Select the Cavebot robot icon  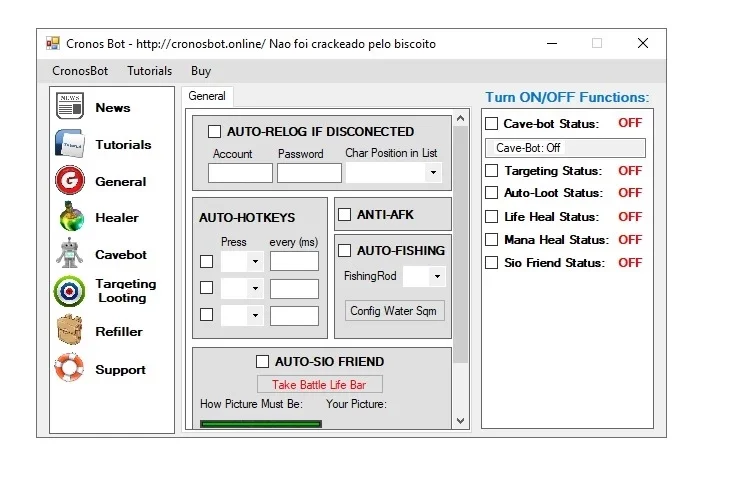click(69, 253)
